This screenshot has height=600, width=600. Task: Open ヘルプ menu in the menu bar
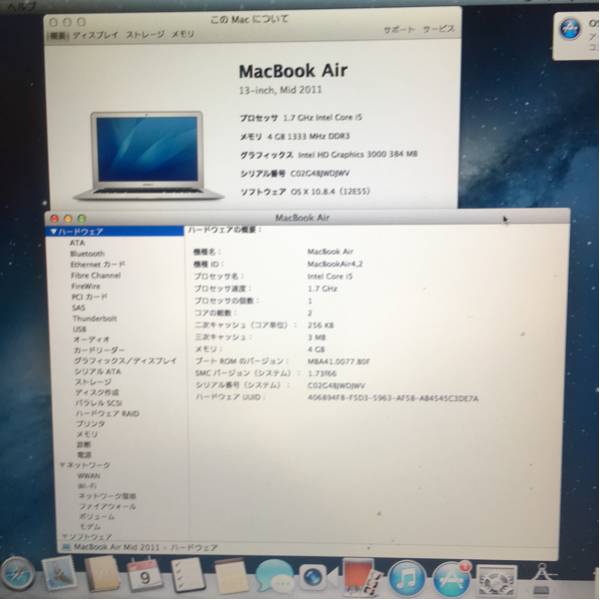21,6
